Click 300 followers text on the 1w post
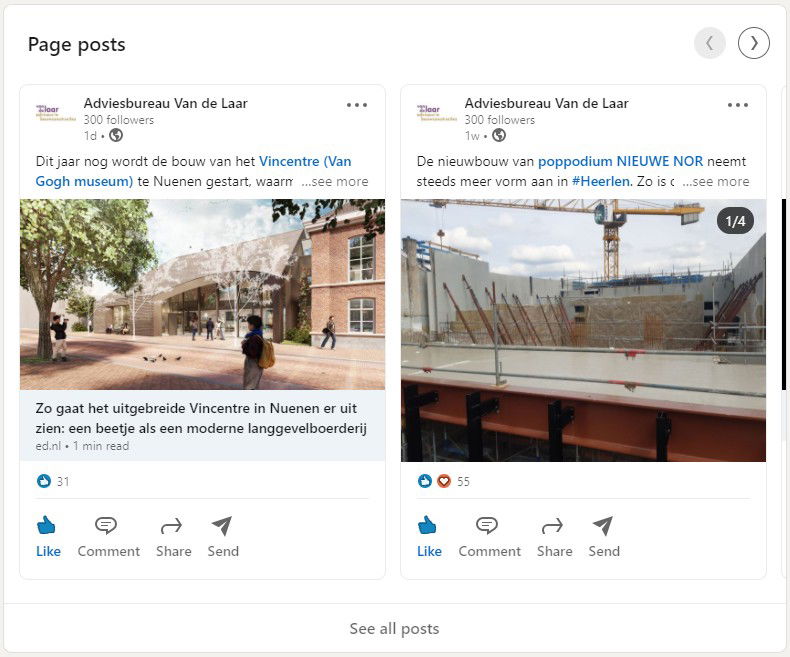 [x=500, y=120]
